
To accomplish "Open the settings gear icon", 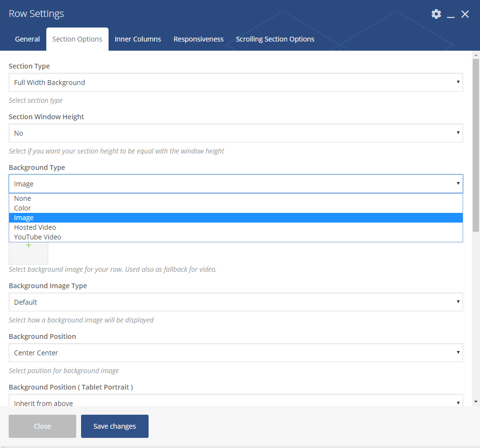I will click(x=436, y=14).
